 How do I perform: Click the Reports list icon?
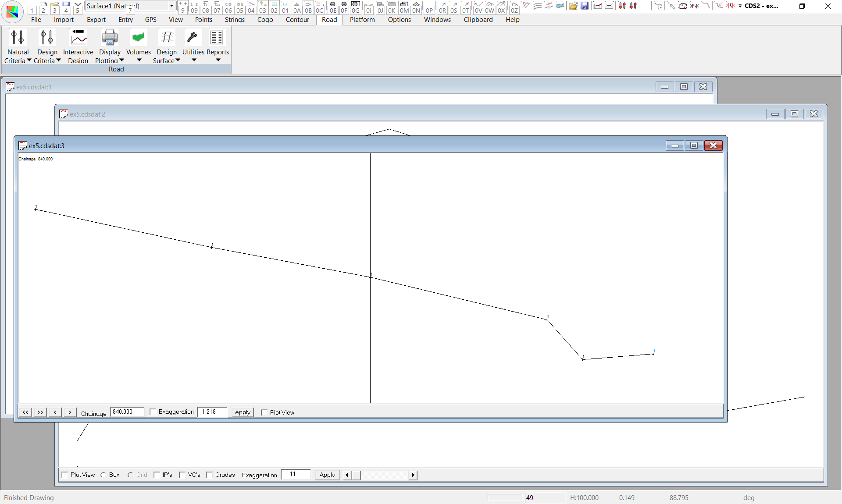pos(217,38)
